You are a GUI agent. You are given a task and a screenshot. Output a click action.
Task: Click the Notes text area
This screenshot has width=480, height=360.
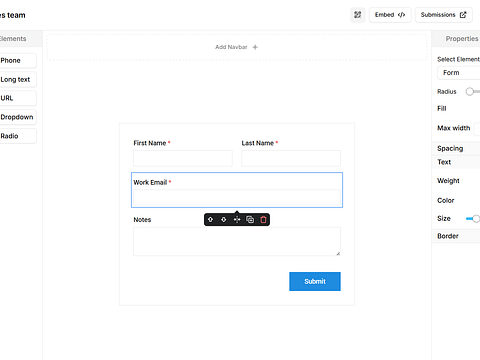point(237,242)
